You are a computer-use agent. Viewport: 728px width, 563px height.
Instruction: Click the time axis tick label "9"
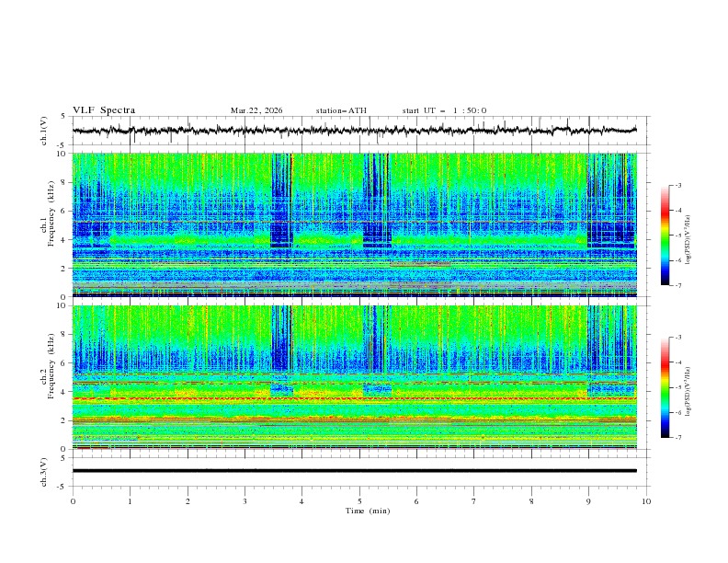(x=588, y=501)
